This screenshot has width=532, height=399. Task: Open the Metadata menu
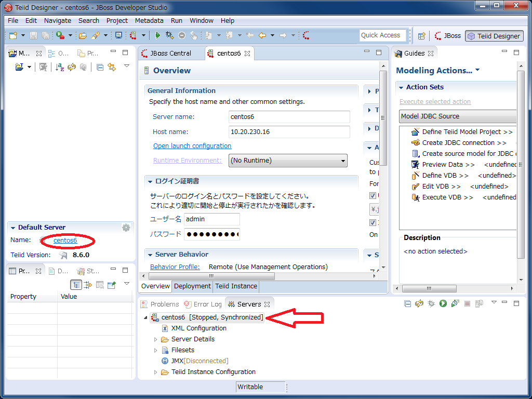(149, 20)
